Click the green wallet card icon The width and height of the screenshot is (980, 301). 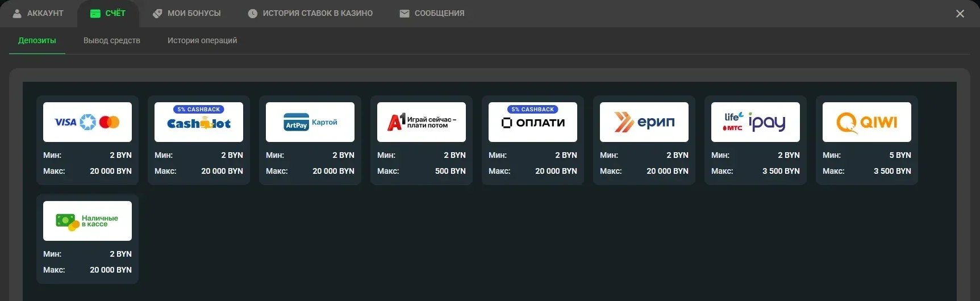pos(95,13)
